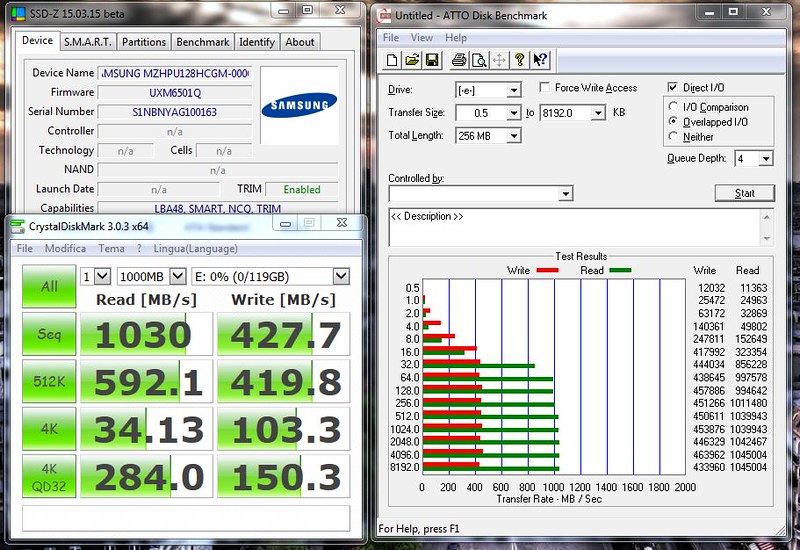Open Print Preview from the ATTO toolbar
This screenshot has height=550, width=800.
point(479,60)
